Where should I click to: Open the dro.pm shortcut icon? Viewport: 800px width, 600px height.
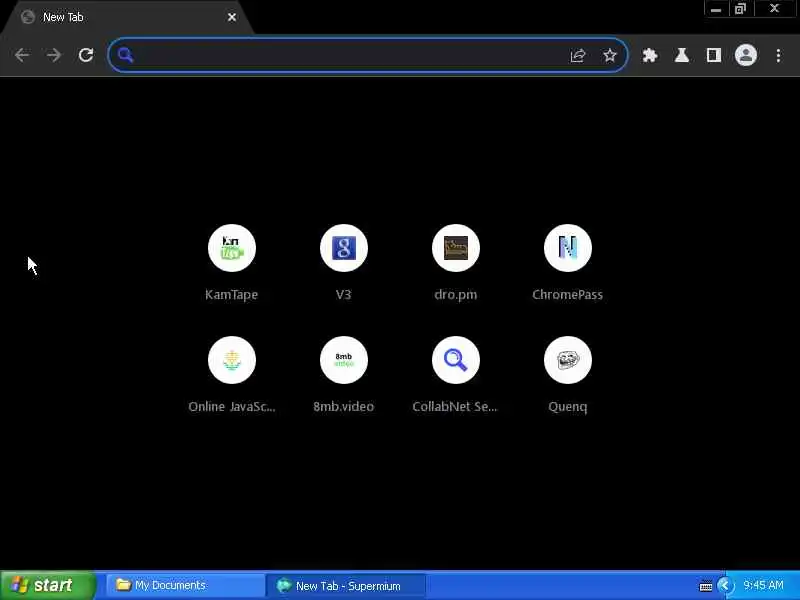point(456,248)
